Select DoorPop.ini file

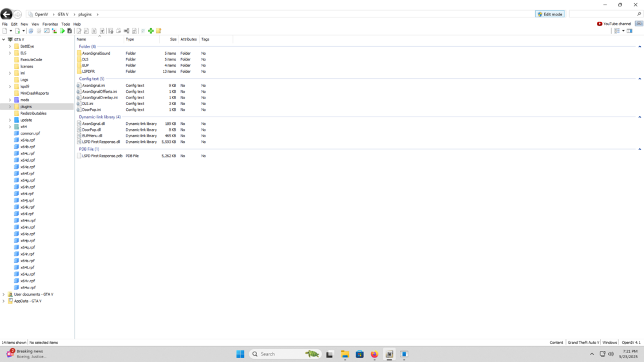pyautogui.click(x=91, y=110)
